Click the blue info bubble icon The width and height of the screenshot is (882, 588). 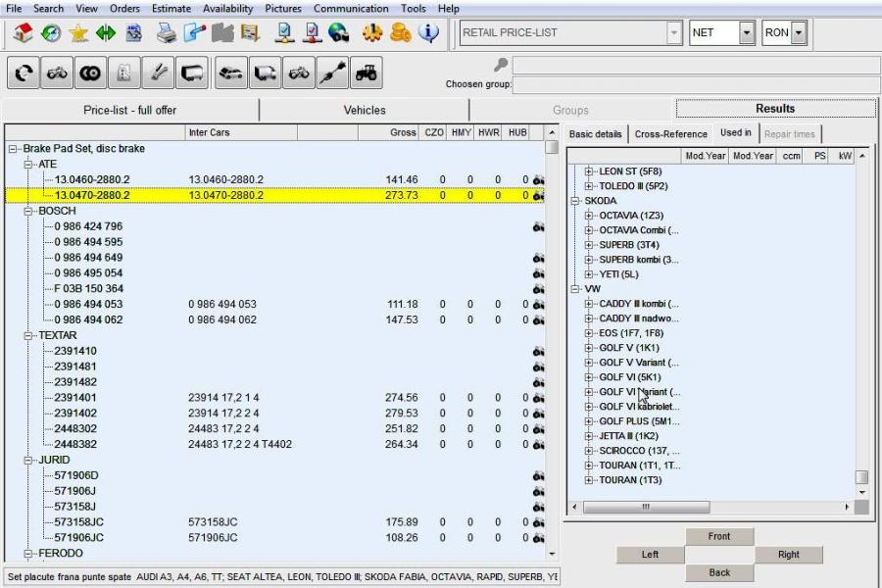coord(428,33)
